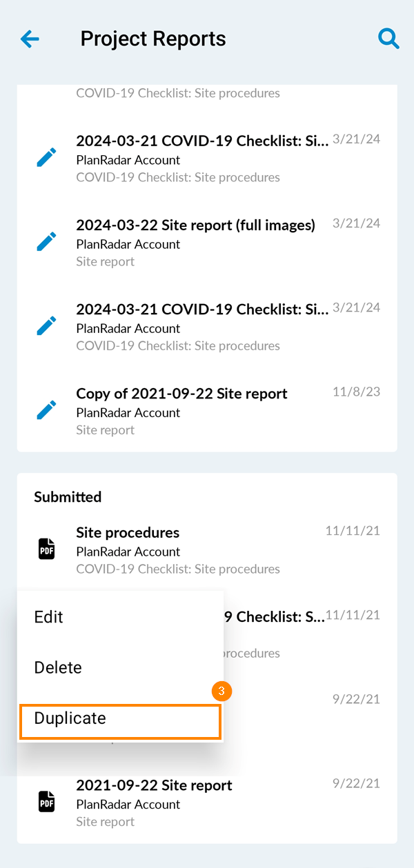Tap pencil icon beside 2024-03-22 Site report
Viewport: 414px width, 868px height.
tap(46, 242)
